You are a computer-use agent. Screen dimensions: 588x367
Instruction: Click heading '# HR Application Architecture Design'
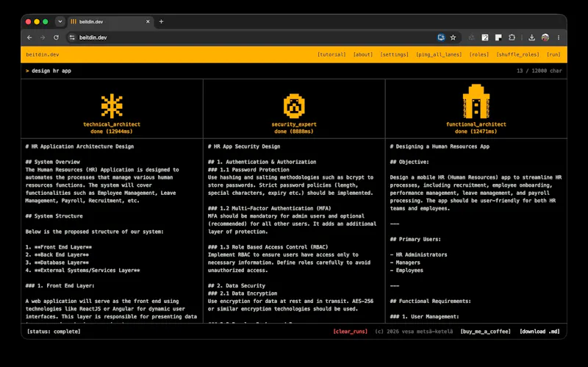pyautogui.click(x=79, y=146)
